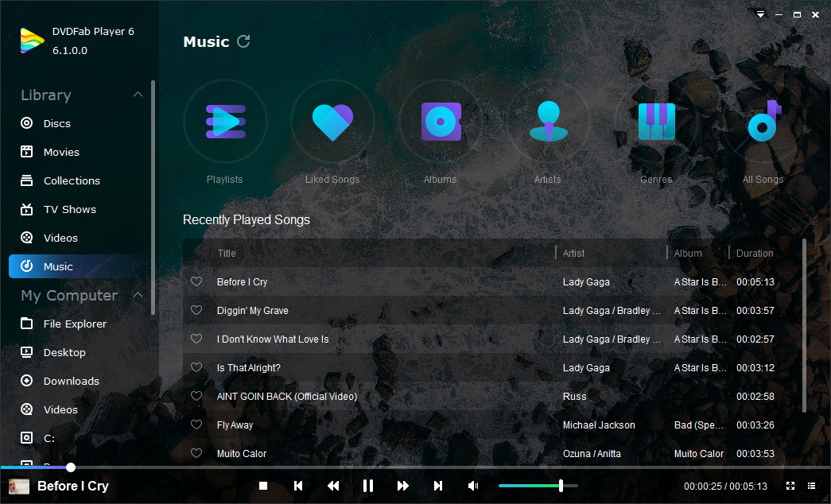Screen dimensions: 831x504
Task: Click the sidebar vertical scrollbar
Action: [153, 197]
